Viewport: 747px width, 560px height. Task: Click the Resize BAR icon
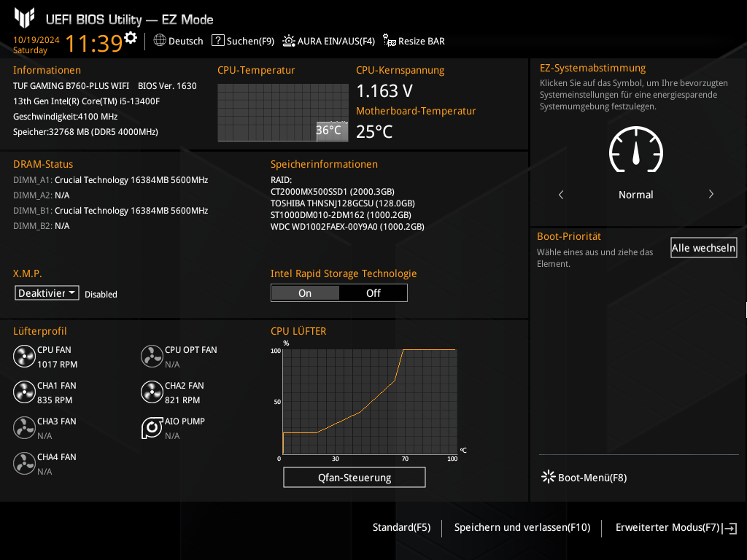click(x=390, y=41)
